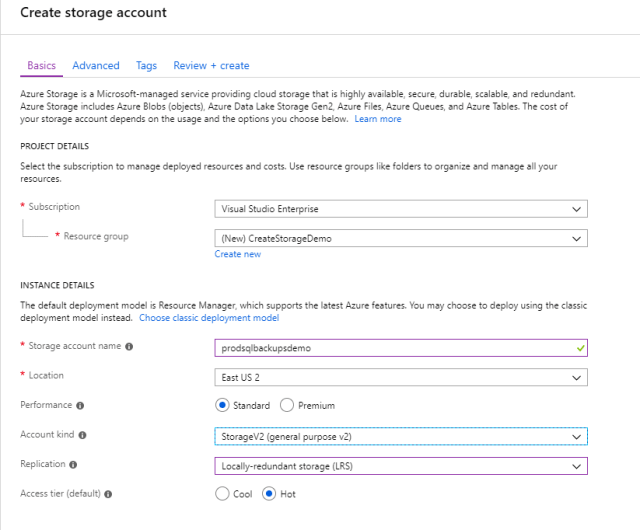Click the Create new resource group link

238,254
